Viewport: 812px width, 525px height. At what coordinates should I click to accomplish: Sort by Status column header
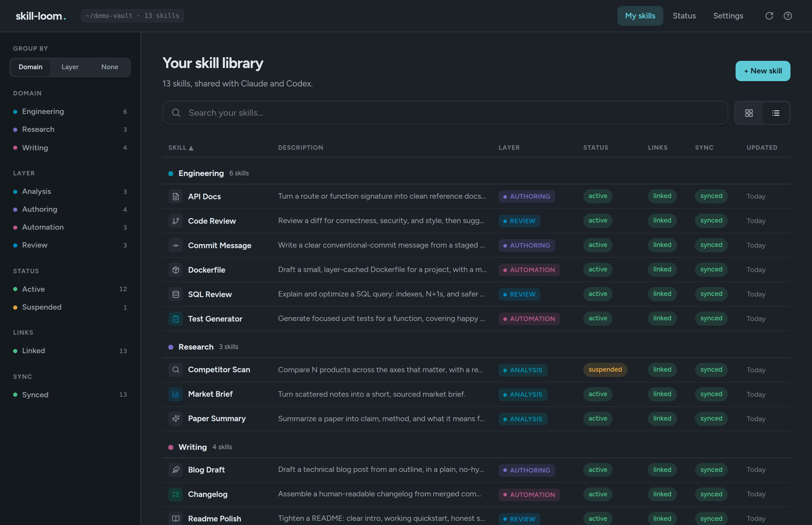(595, 148)
